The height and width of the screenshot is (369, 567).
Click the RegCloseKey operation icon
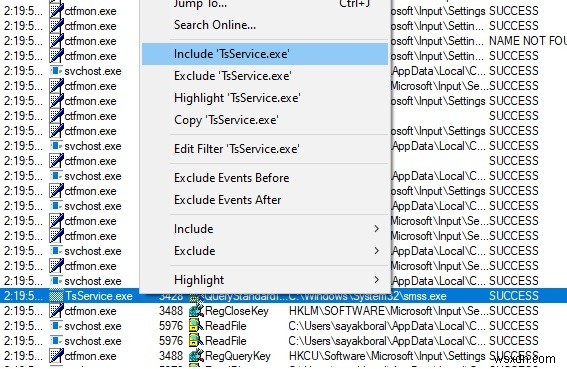(x=196, y=311)
